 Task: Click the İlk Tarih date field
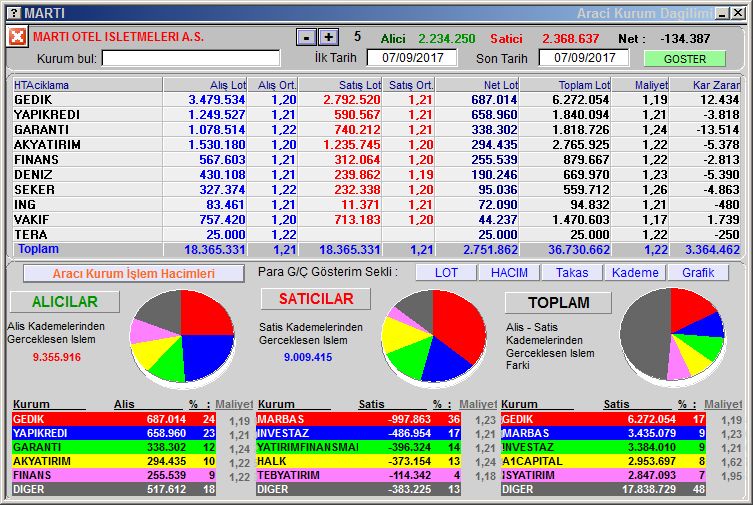pos(412,58)
